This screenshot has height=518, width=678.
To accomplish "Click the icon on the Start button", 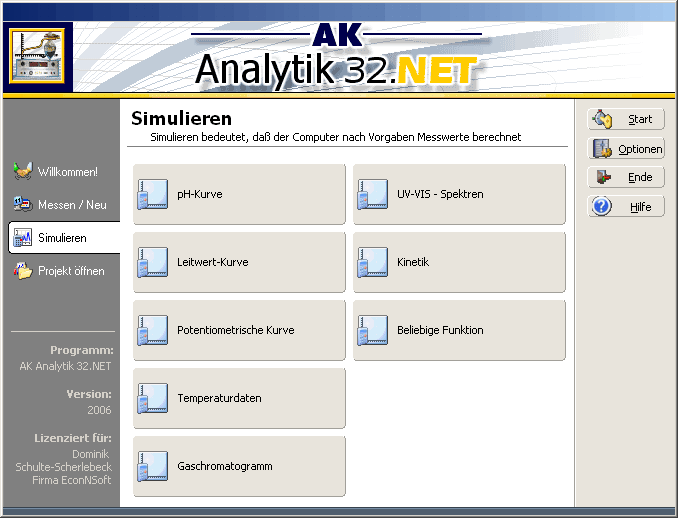I will (x=603, y=119).
